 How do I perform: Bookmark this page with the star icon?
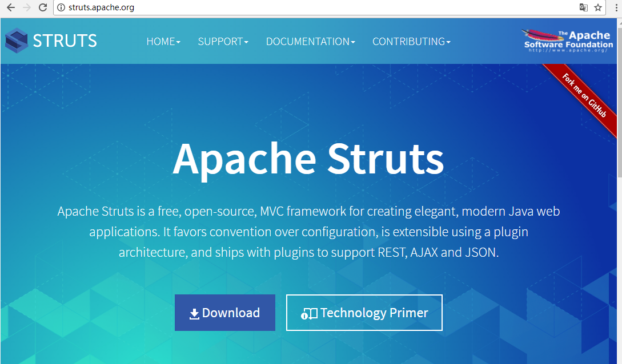pyautogui.click(x=598, y=7)
